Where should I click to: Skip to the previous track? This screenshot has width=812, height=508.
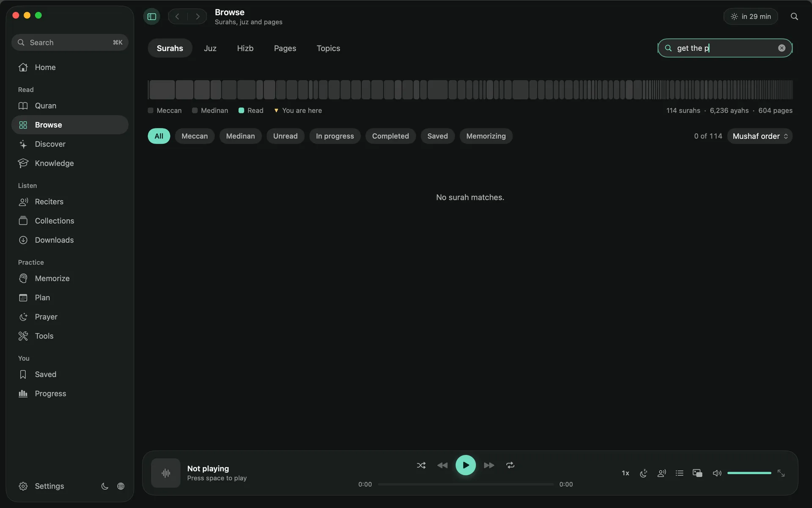(442, 465)
